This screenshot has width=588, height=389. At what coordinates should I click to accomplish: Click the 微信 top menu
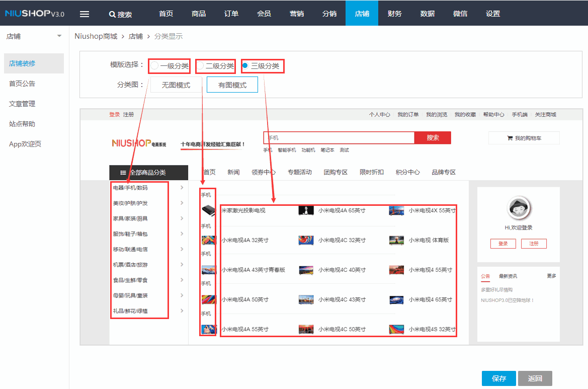point(460,14)
